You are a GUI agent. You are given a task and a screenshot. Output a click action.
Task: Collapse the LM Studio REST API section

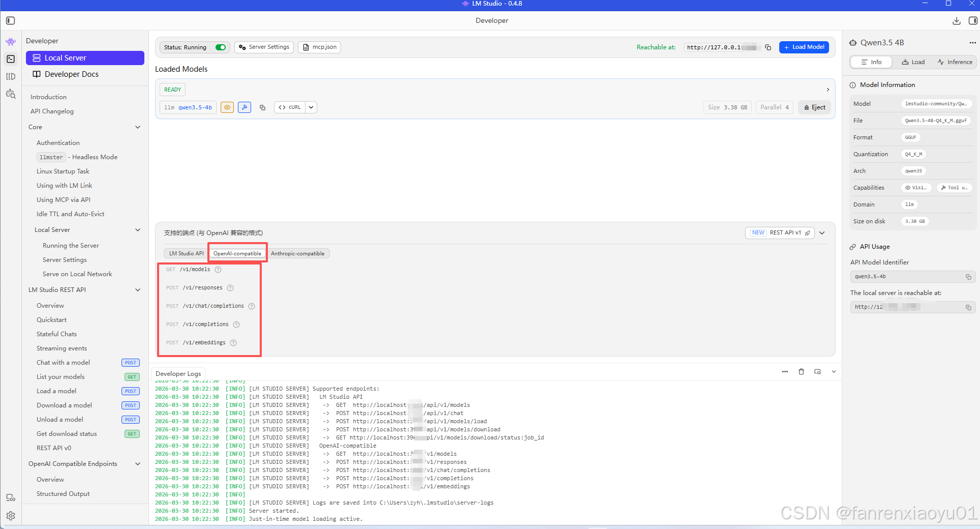[138, 290]
